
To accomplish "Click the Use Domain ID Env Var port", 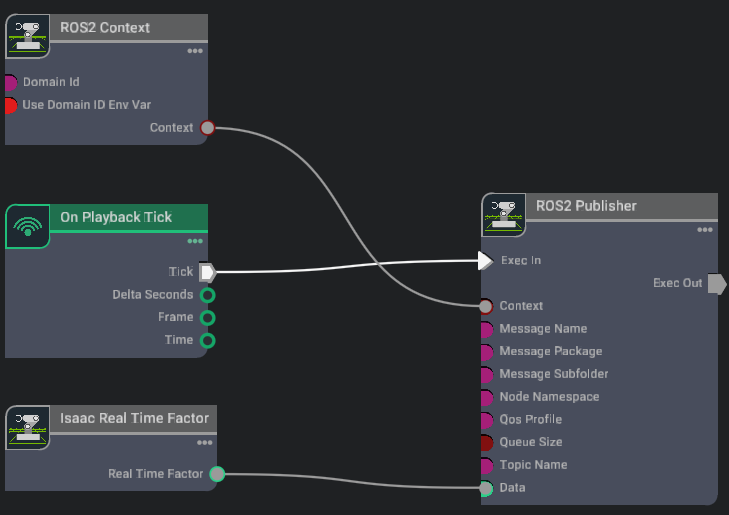I will coord(10,105).
